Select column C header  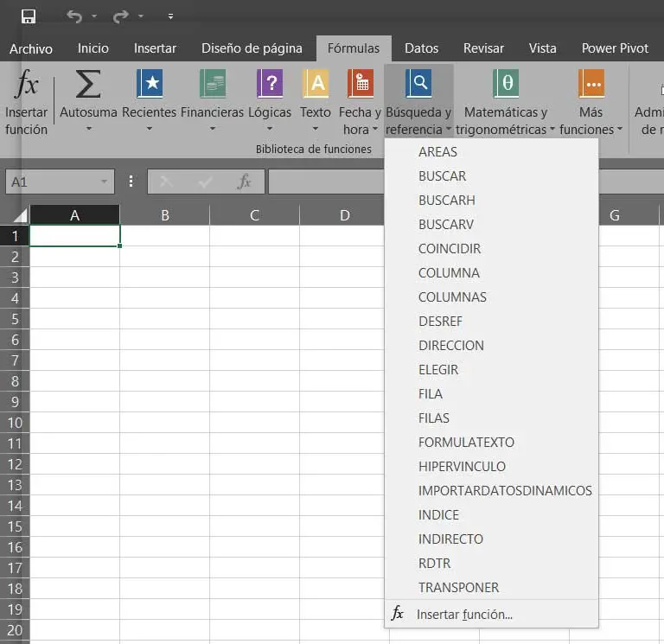click(254, 215)
